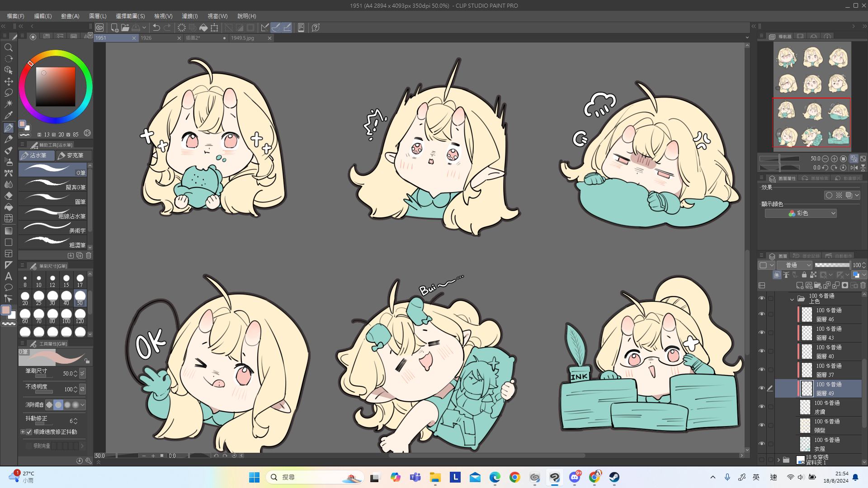This screenshot has height=488, width=868.
Task: Open the 檔案(F) menu
Action: 16,16
